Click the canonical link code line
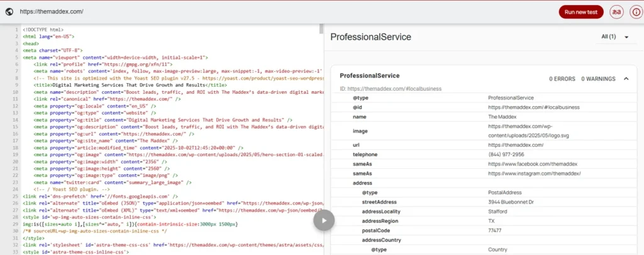644x255 pixels. pos(107,99)
